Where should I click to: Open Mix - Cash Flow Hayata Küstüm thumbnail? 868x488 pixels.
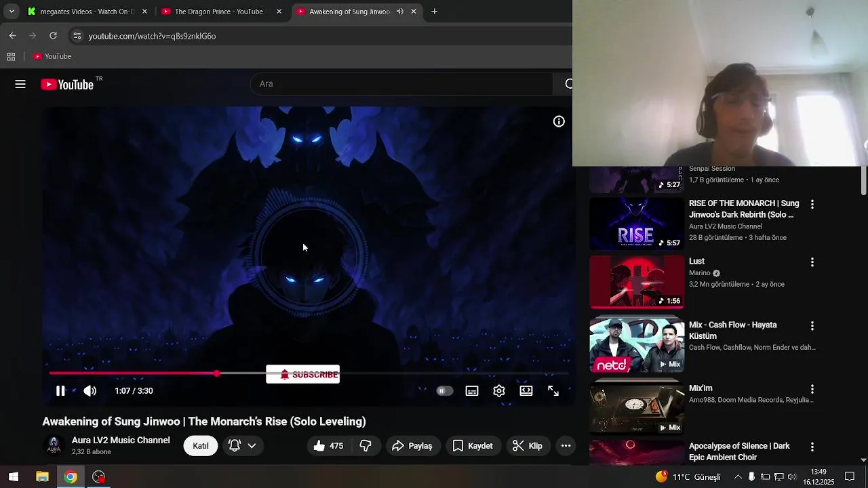point(637,345)
